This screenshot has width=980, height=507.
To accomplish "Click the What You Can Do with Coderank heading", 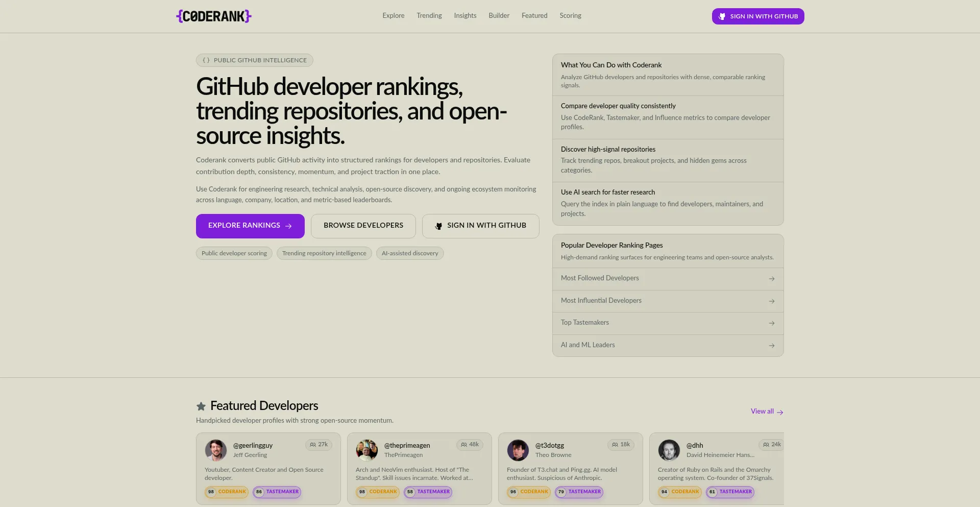I will coord(611,65).
